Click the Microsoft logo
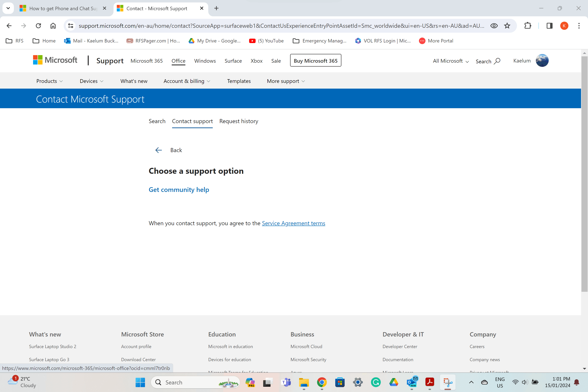The width and height of the screenshot is (588, 392). pos(55,60)
